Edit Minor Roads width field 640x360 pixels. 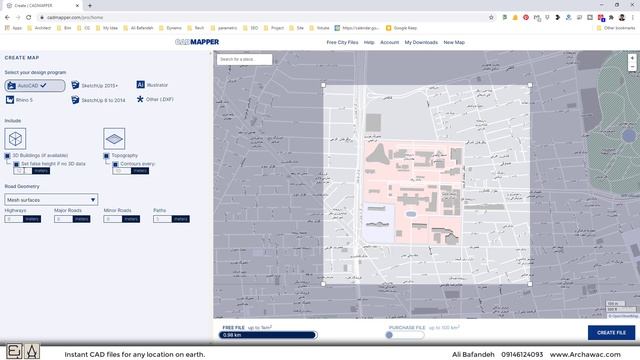[113, 219]
